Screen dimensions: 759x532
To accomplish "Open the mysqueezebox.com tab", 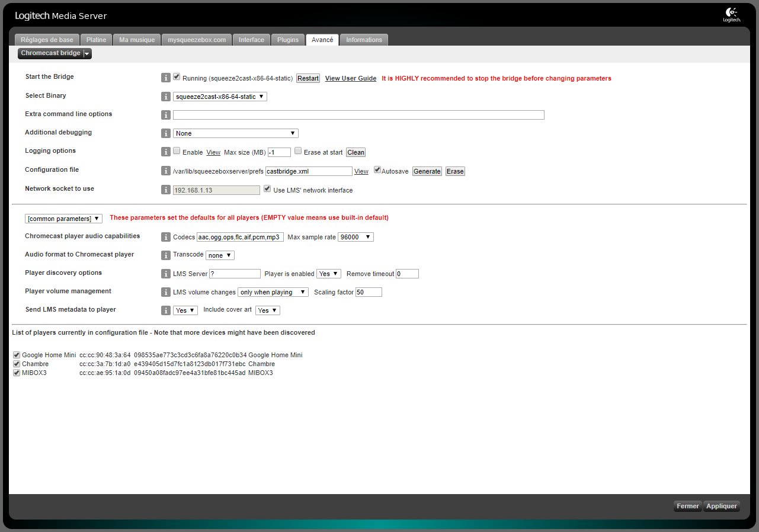I will point(197,40).
